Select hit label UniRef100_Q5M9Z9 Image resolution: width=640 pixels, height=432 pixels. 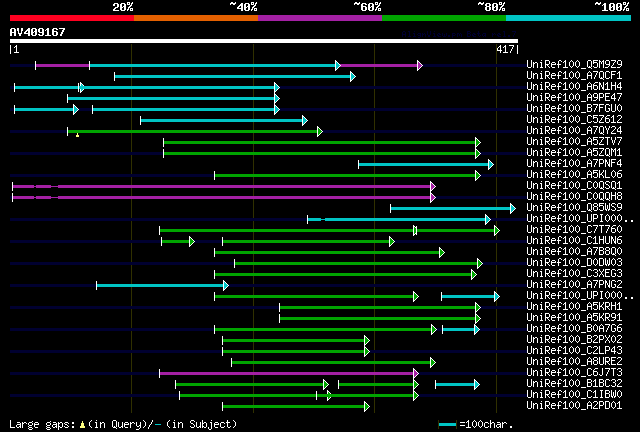point(574,64)
